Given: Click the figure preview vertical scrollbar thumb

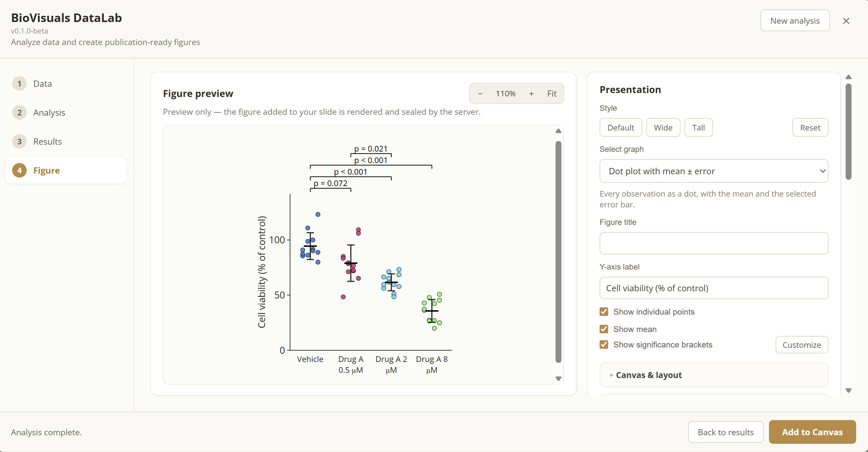Looking at the screenshot, I should click(x=558, y=252).
